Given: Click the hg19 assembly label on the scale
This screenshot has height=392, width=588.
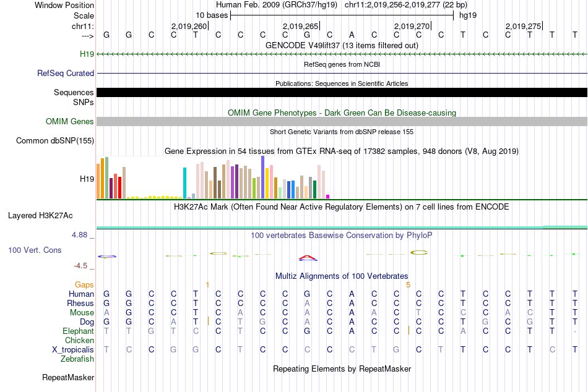Looking at the screenshot, I should [x=468, y=15].
